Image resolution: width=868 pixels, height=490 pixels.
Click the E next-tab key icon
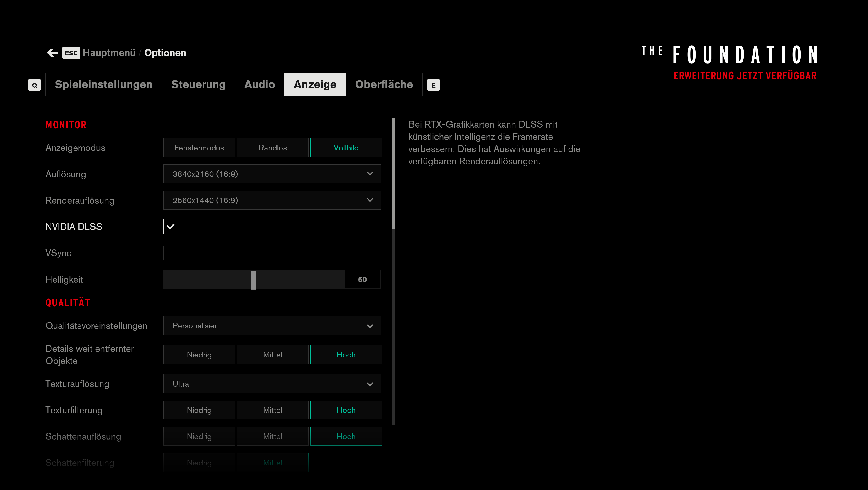coord(433,85)
